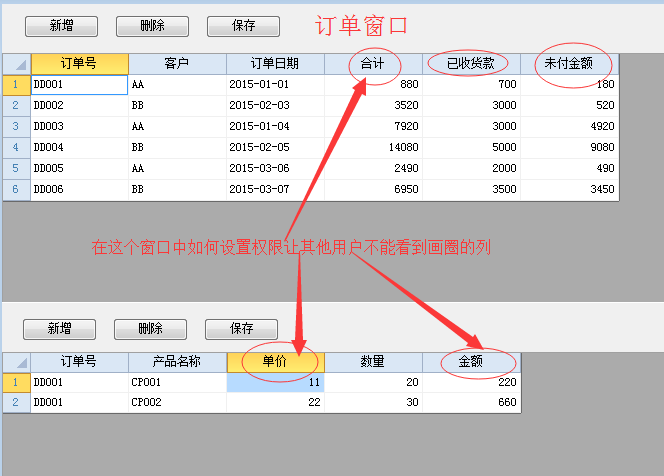Click the 单价 column header

[275, 362]
